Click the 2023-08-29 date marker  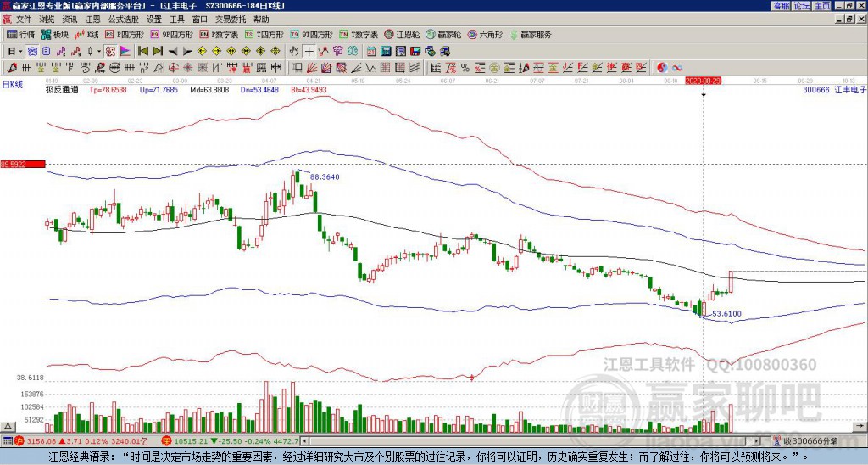703,81
